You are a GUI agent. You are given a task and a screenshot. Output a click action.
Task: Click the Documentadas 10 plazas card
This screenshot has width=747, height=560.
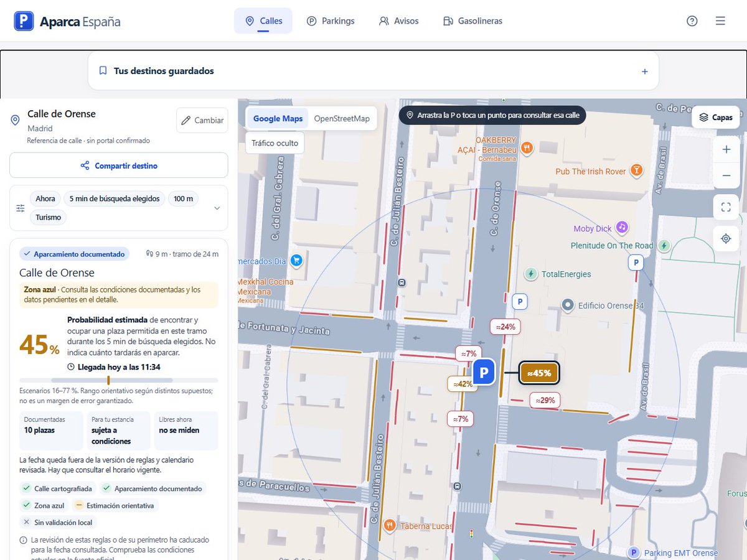[51, 431]
